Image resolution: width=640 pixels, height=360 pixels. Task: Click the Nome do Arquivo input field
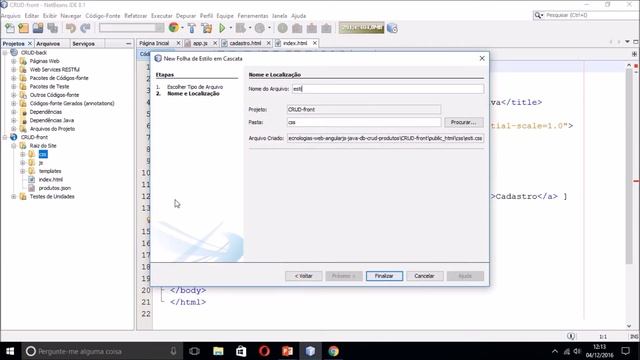pyautogui.click(x=388, y=89)
